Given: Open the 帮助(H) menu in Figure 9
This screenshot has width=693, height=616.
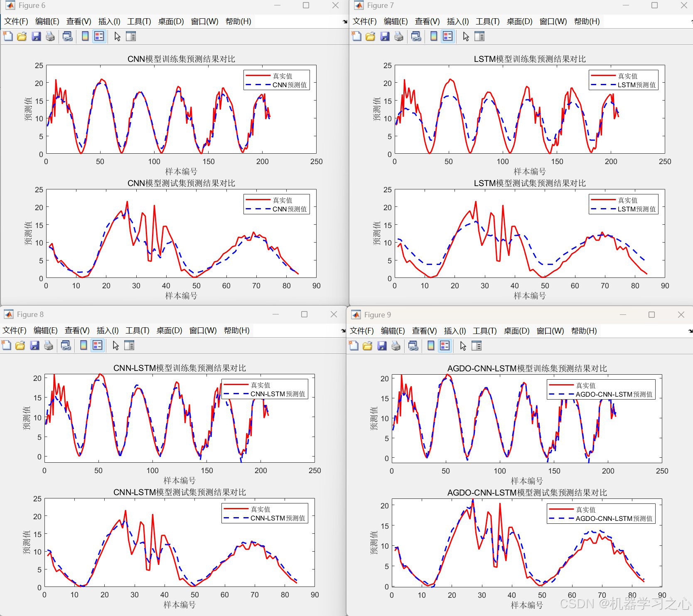Looking at the screenshot, I should (584, 331).
